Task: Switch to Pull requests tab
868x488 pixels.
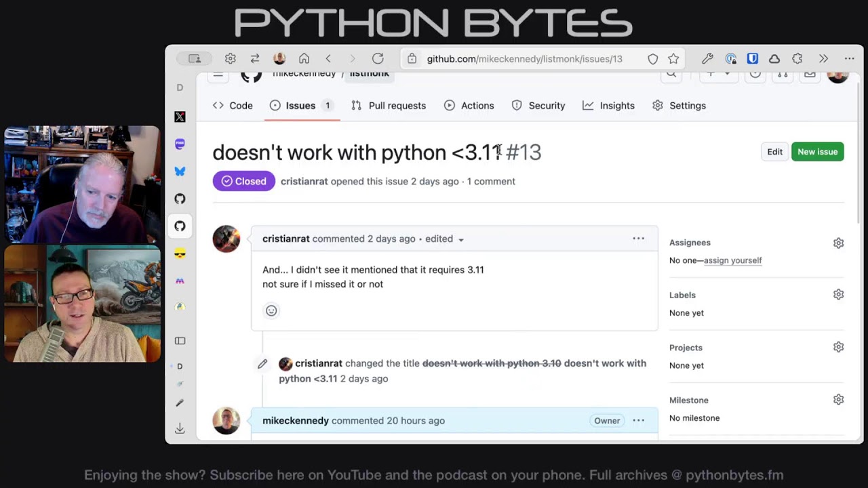Action: (389, 106)
